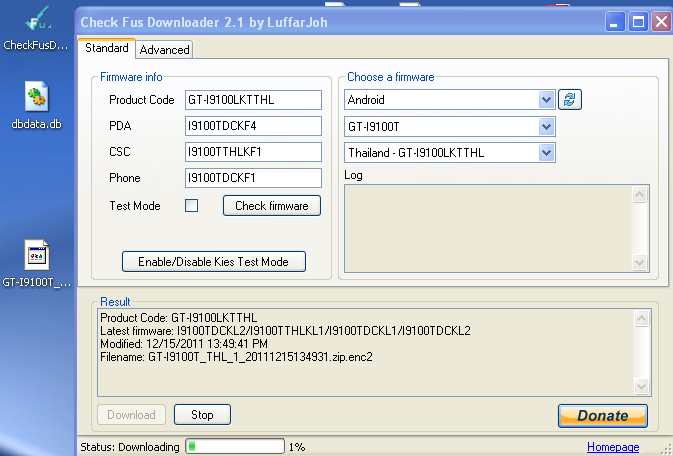Image resolution: width=673 pixels, height=456 pixels.
Task: Close the Check Fus Downloader window
Action: [x=661, y=21]
